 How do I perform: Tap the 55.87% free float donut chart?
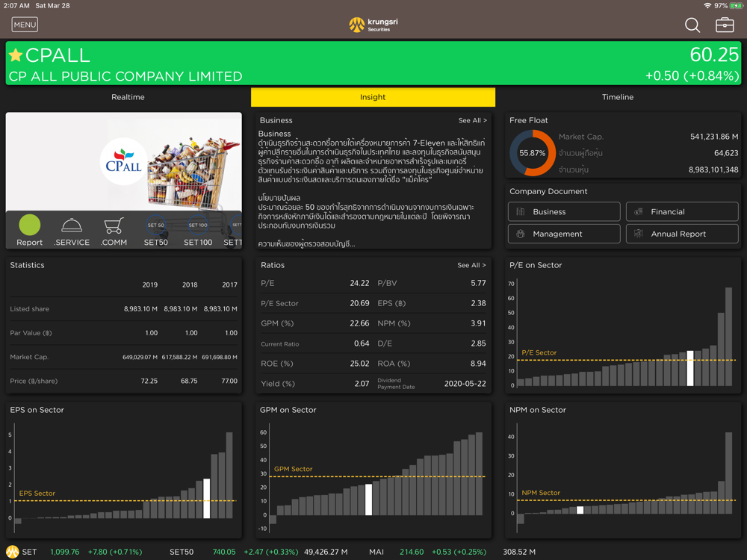pyautogui.click(x=532, y=153)
